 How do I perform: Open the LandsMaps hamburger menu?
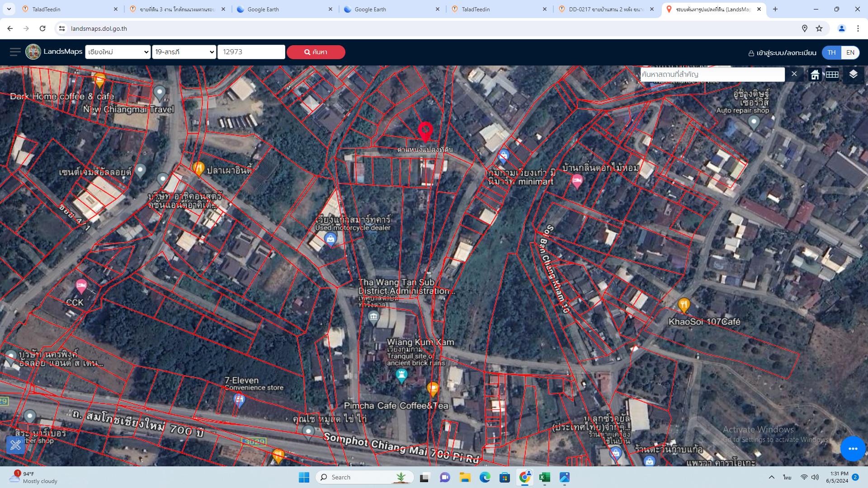(15, 52)
